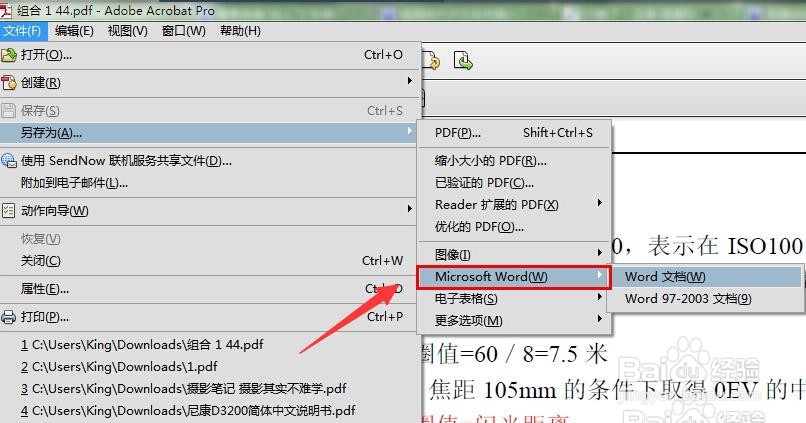This screenshot has height=423, width=806.
Task: Expand the 创建(R) submenu arrow
Action: [409, 81]
